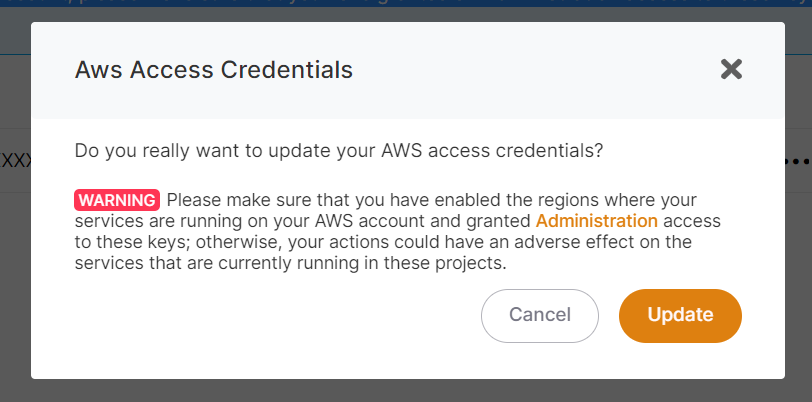This screenshot has width=812, height=402.
Task: Cancel the credentials update
Action: (539, 315)
